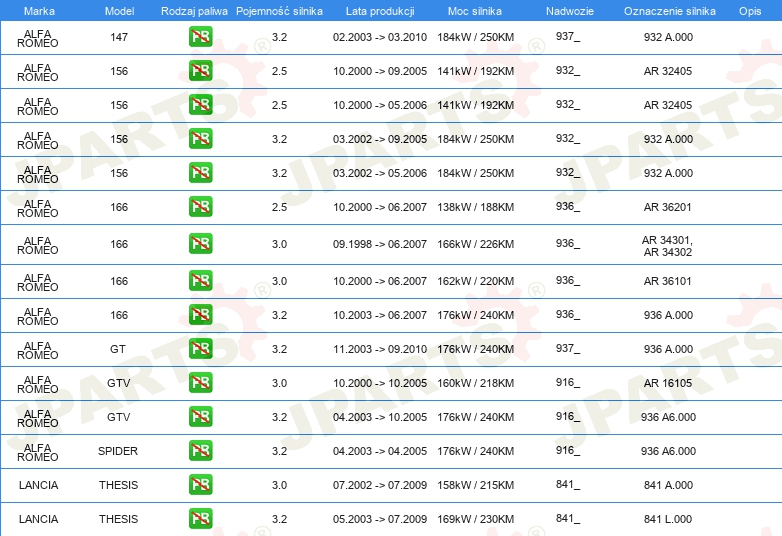Click the petrol icon in the Alfa Romeo GT row
782x536 pixels.
pos(200,349)
